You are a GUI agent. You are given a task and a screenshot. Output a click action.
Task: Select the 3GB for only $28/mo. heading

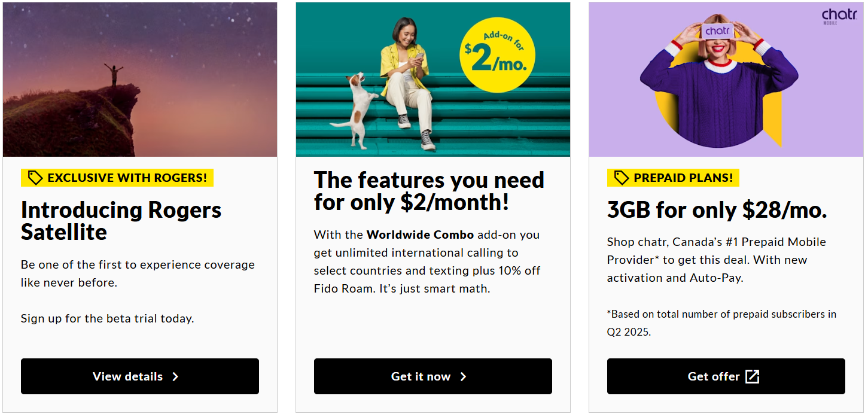click(717, 210)
